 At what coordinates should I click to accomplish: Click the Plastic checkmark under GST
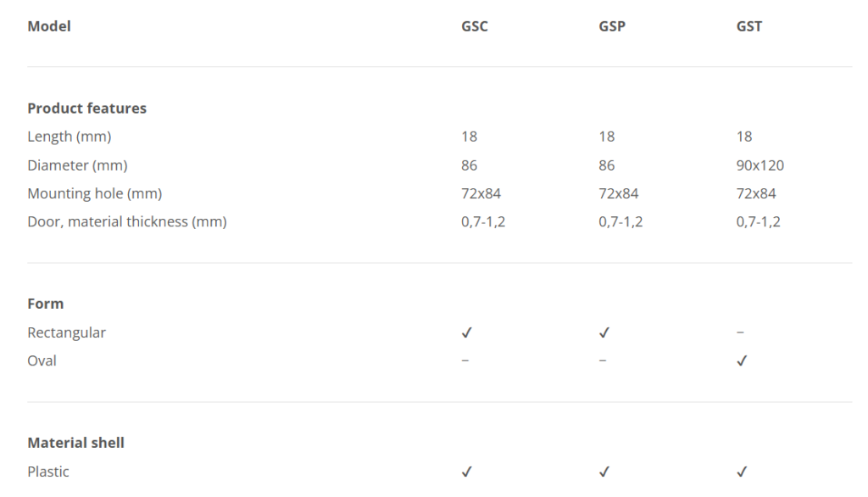click(x=742, y=472)
